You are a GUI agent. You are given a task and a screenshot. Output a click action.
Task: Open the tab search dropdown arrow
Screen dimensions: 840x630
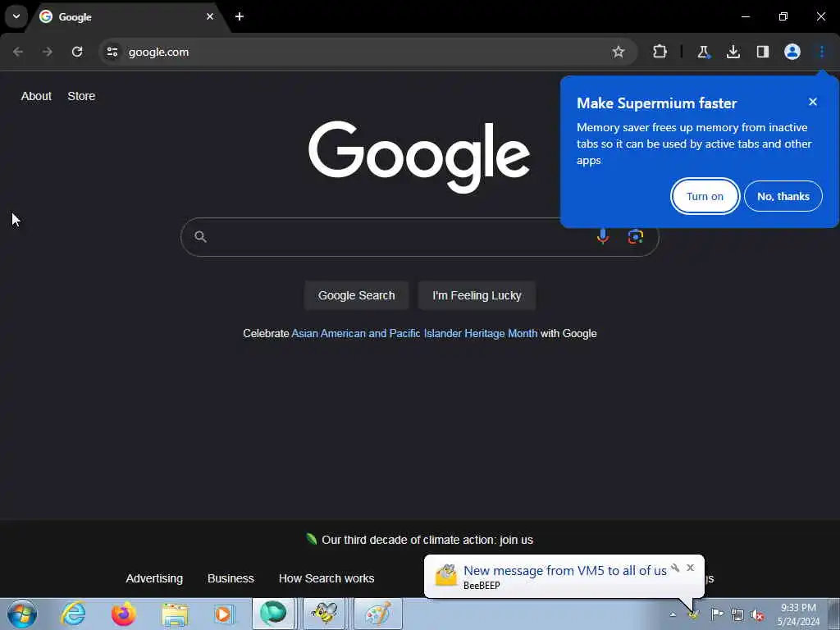[x=16, y=16]
